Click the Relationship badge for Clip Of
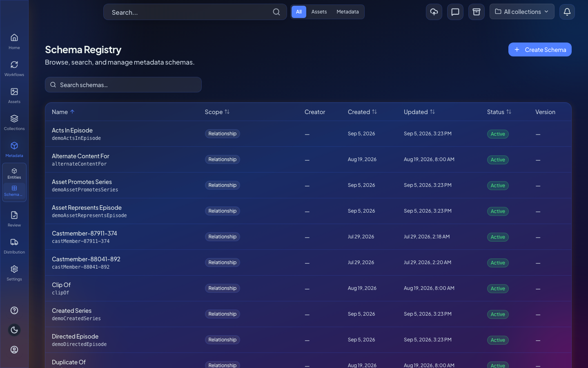The height and width of the screenshot is (368, 588). [x=222, y=288]
